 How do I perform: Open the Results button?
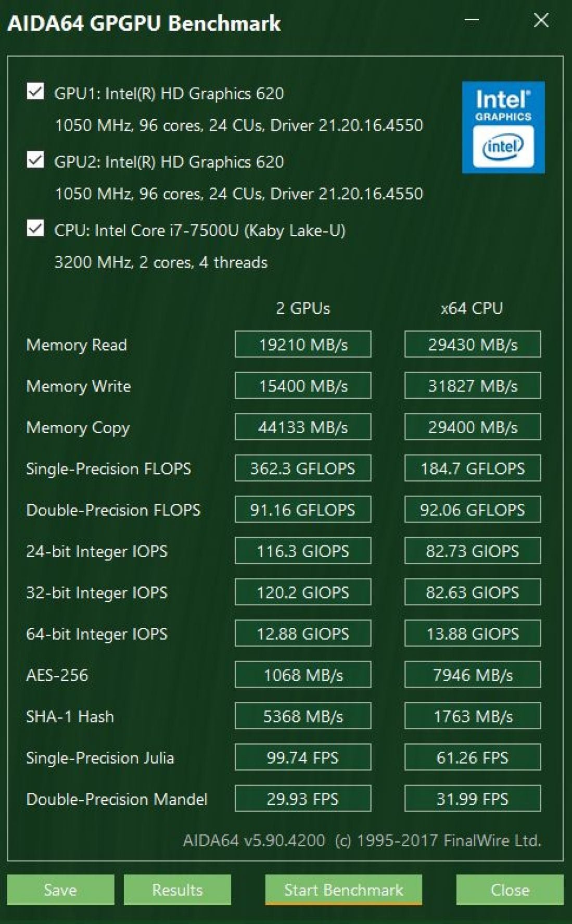[x=177, y=890]
